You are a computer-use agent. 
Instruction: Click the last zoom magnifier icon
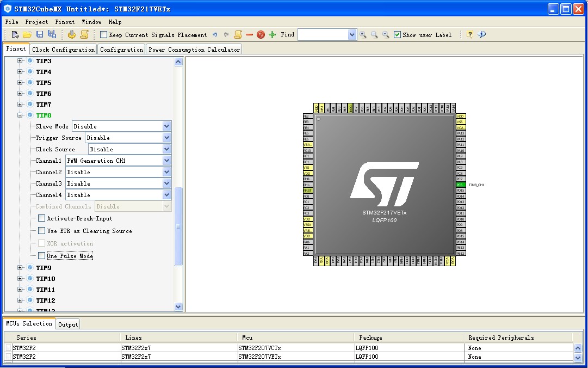[386, 34]
